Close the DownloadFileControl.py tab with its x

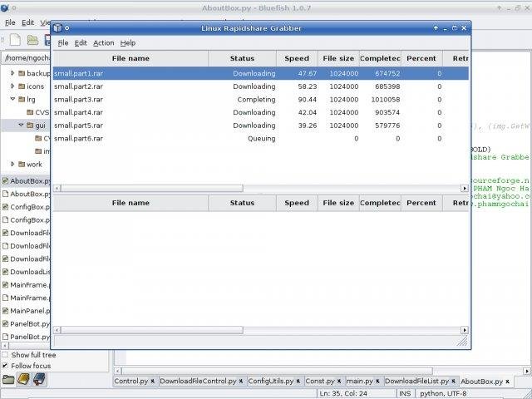tap(241, 382)
